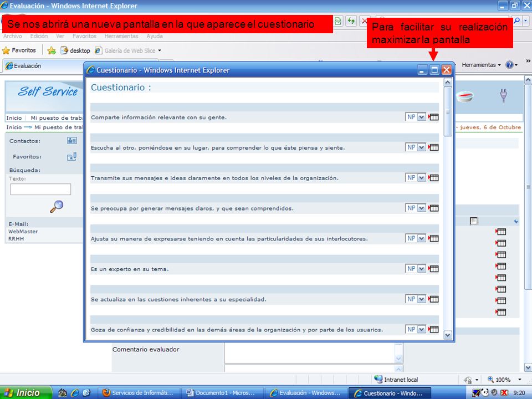Open the Edición menu
Image resolution: width=532 pixels, height=399 pixels.
(x=39, y=36)
